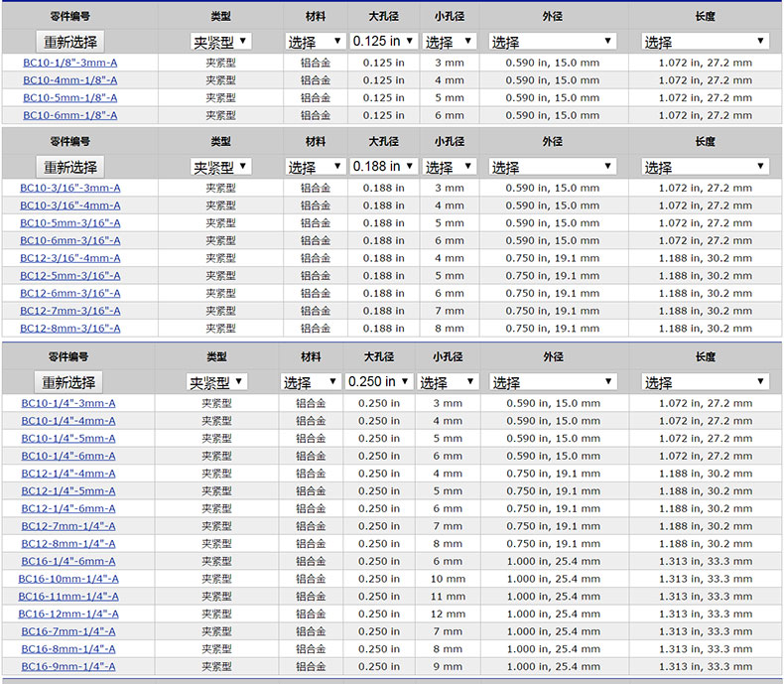Viewport: 784px width, 684px height.
Task: Expand the 长度 dropdown in the 0.250 in table
Action: tap(705, 382)
